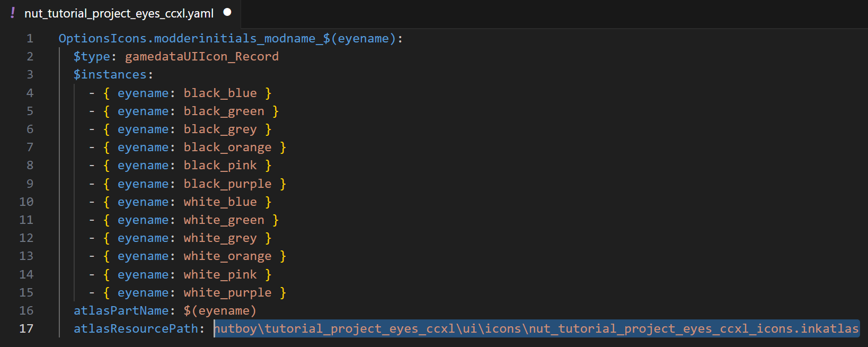
Task: Click the highlighted .inkatlas resource path
Action: pos(536,329)
